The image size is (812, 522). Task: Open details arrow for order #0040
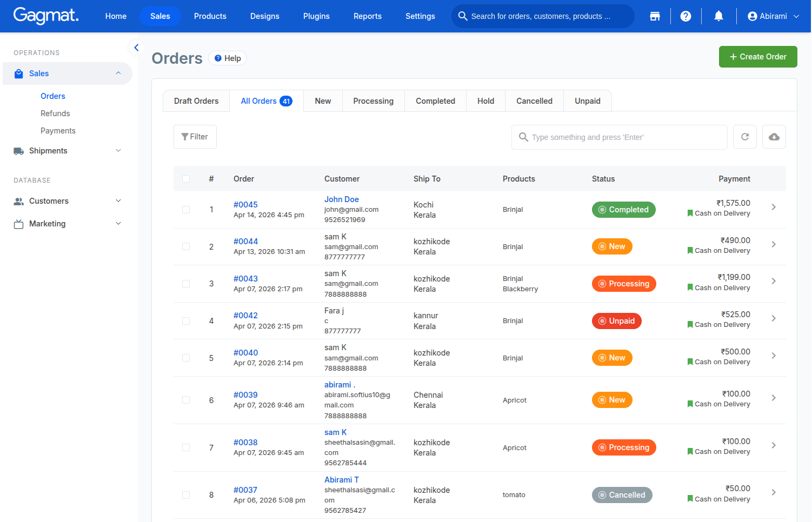(x=774, y=356)
